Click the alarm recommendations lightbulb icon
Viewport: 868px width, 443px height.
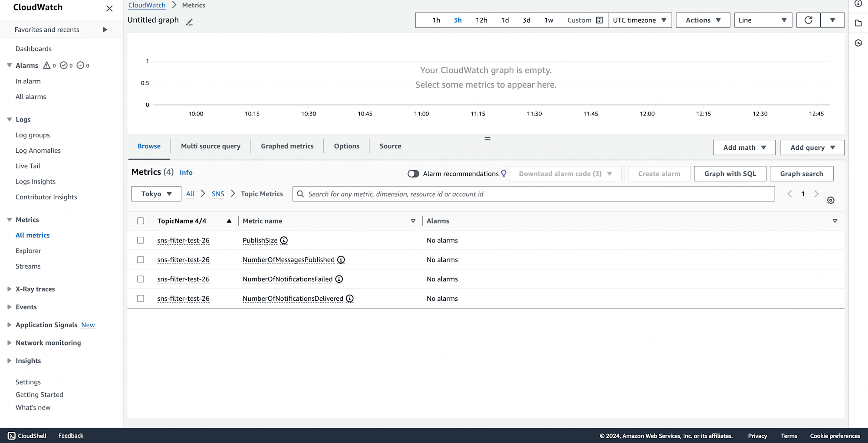(x=504, y=174)
